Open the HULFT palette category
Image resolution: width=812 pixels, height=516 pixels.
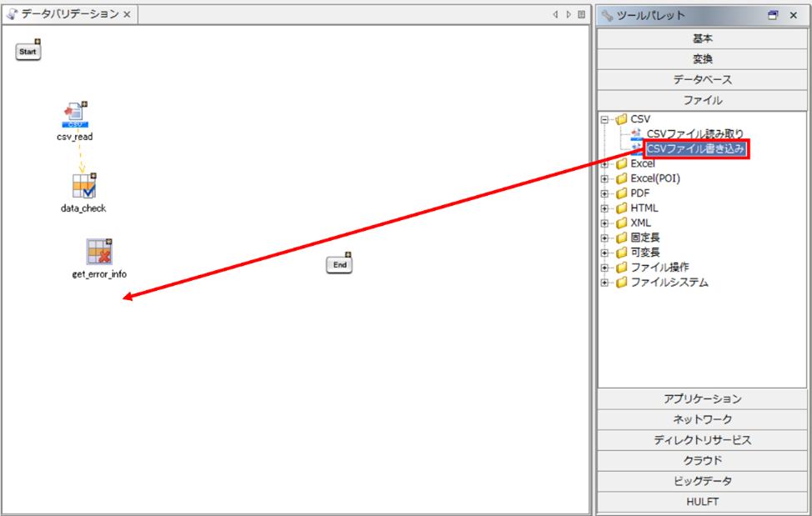[x=702, y=501]
